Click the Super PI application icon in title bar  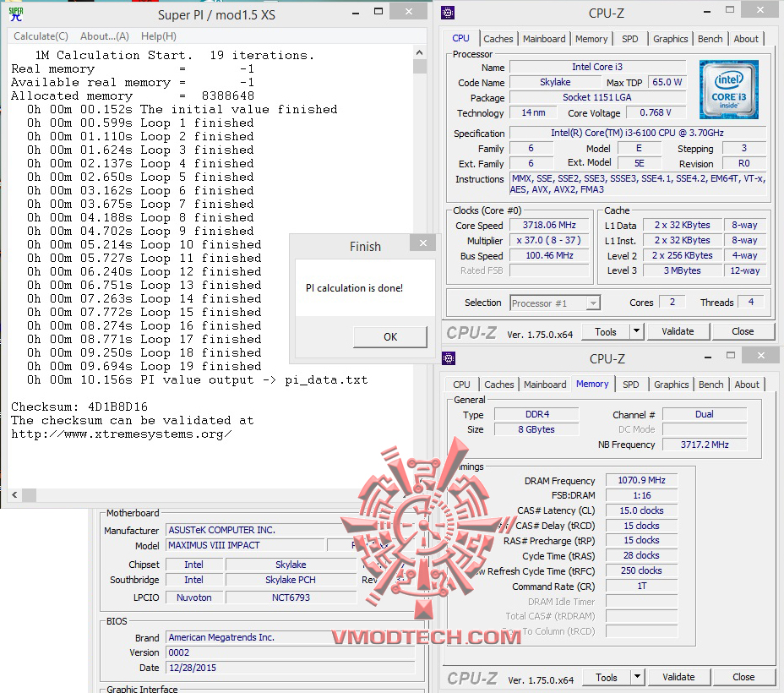(x=16, y=14)
